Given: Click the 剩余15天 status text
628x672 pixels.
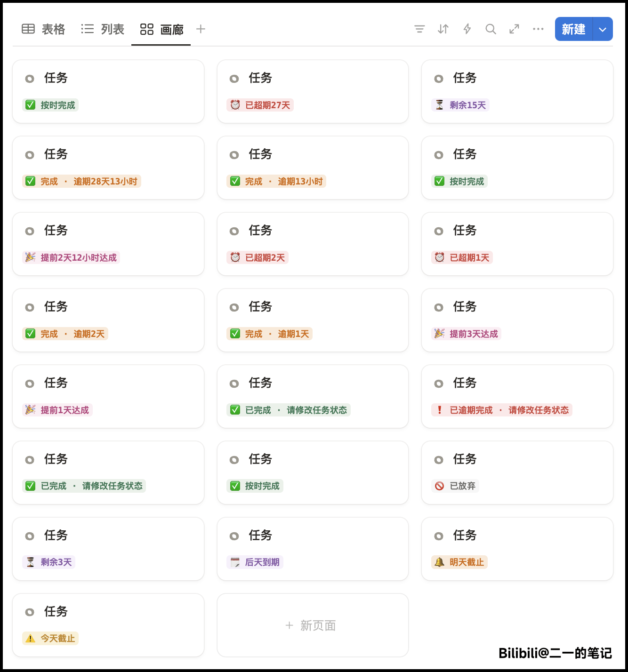Looking at the screenshot, I should pos(467,105).
